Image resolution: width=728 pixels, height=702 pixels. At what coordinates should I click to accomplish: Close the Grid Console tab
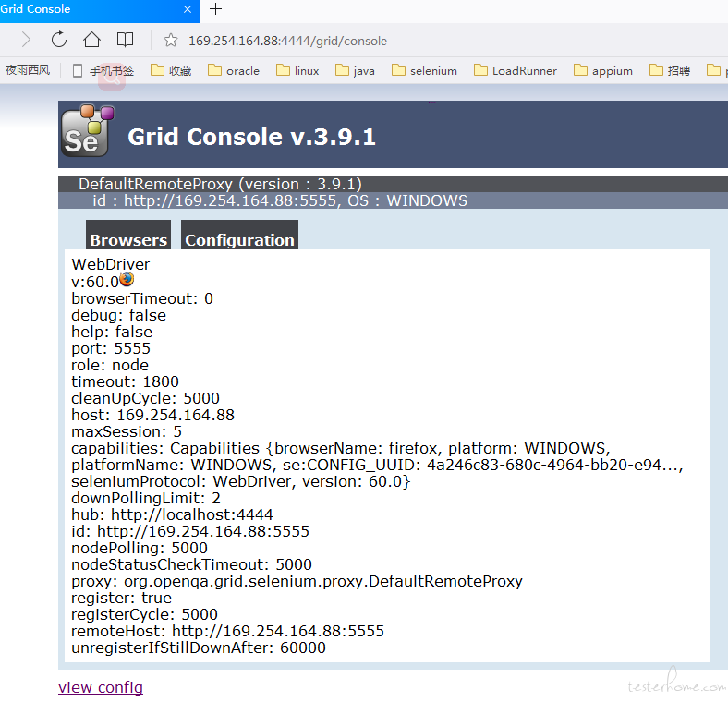(x=188, y=9)
